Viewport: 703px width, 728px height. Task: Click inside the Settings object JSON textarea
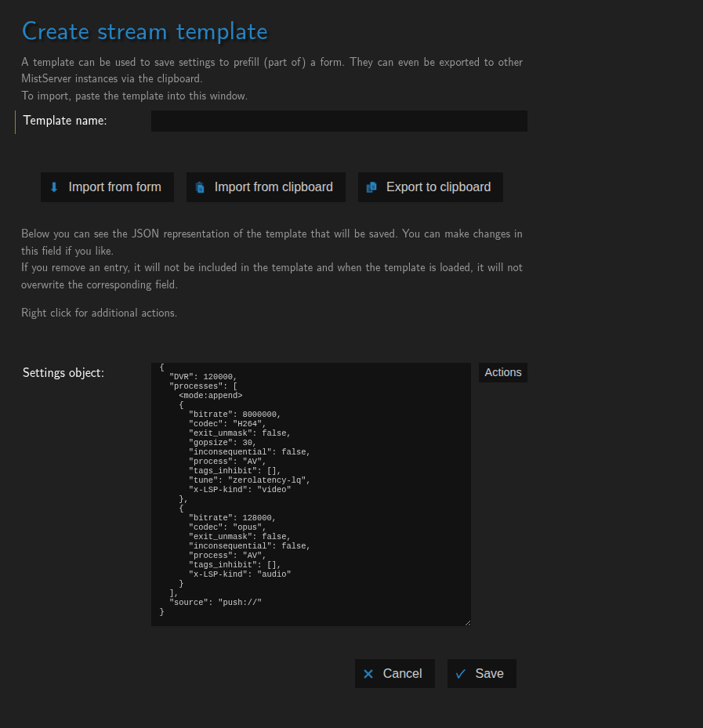311,494
